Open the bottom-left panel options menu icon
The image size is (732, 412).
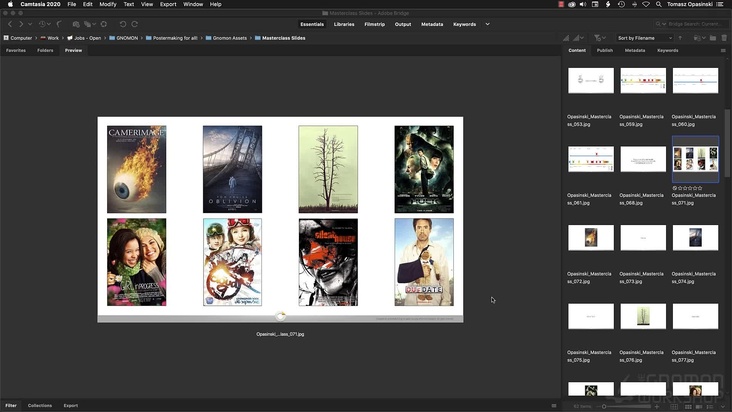[554, 405]
